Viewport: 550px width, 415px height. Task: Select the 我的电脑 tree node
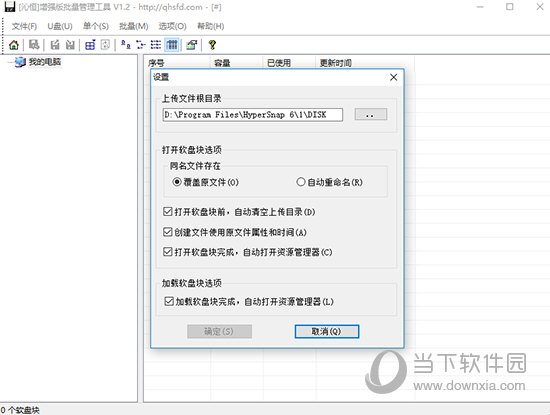[45, 62]
